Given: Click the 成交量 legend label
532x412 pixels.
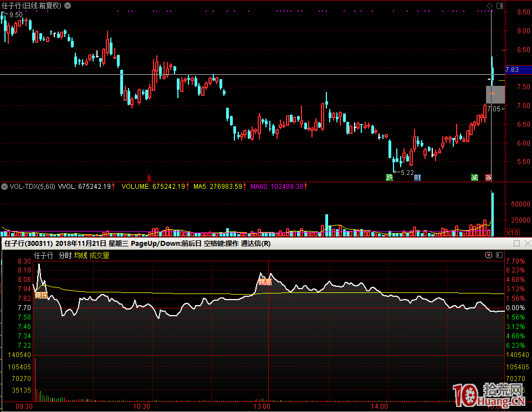Looking at the screenshot, I should pos(100,255).
